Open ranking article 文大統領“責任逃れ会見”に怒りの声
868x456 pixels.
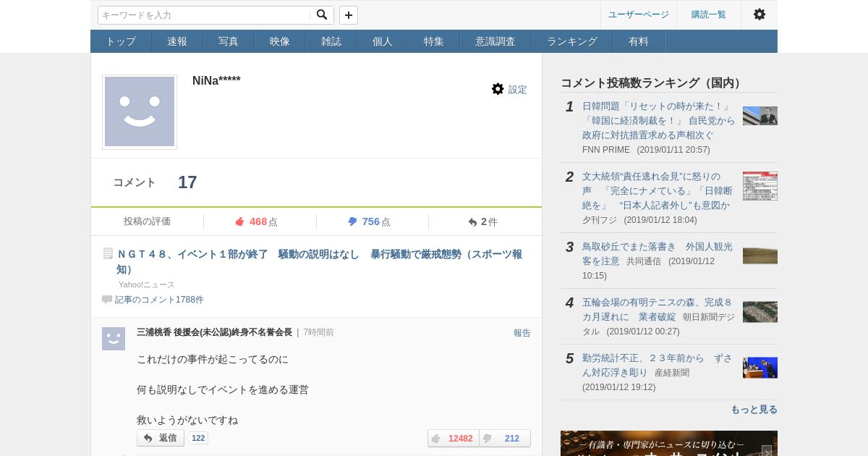click(658, 190)
